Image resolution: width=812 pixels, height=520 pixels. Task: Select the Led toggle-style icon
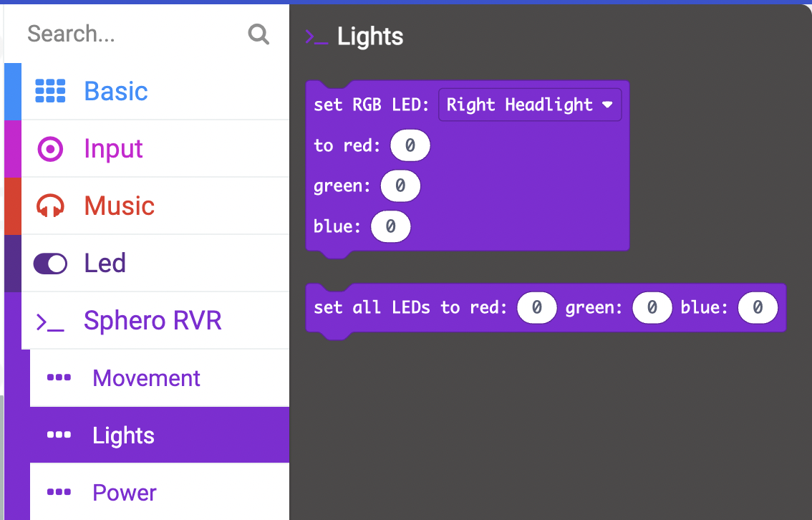pyautogui.click(x=49, y=263)
